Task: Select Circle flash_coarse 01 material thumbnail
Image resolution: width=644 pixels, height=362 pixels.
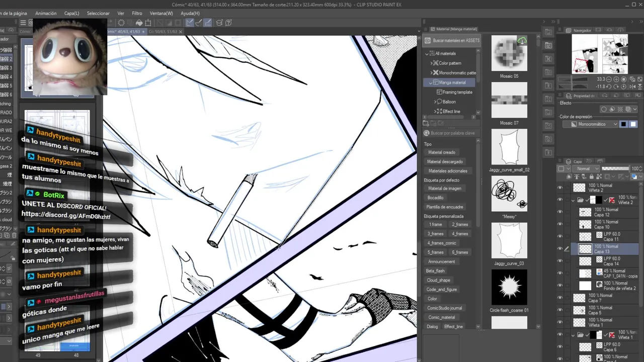Action: tap(509, 288)
